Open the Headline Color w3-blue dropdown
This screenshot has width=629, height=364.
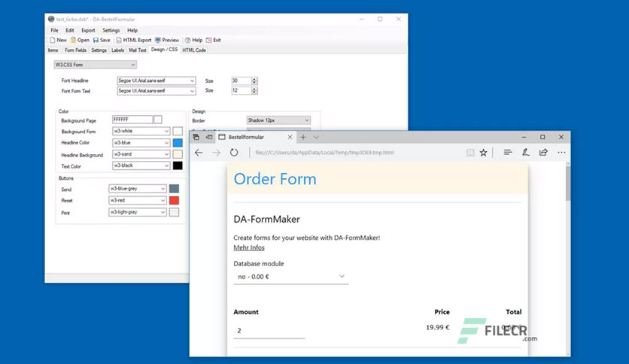141,143
